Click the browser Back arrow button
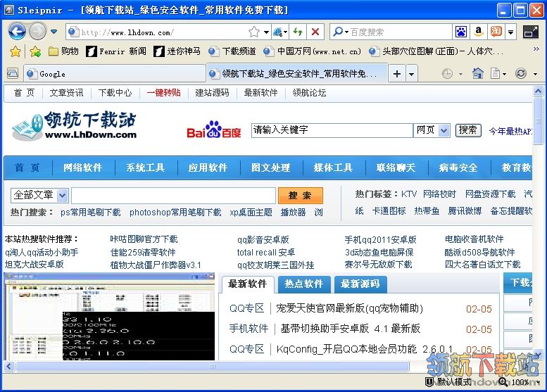Image resolution: width=547 pixels, height=392 pixels. pos(17,32)
